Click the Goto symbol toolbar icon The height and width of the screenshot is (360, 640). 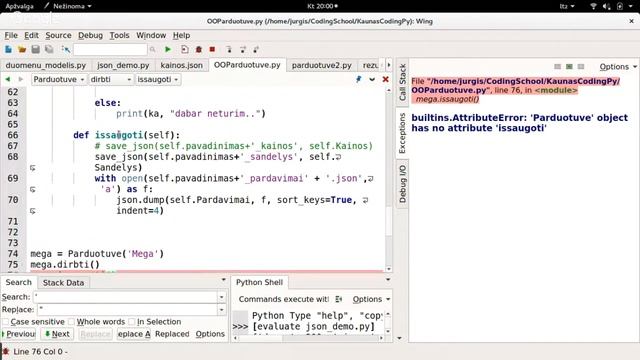[66, 49]
